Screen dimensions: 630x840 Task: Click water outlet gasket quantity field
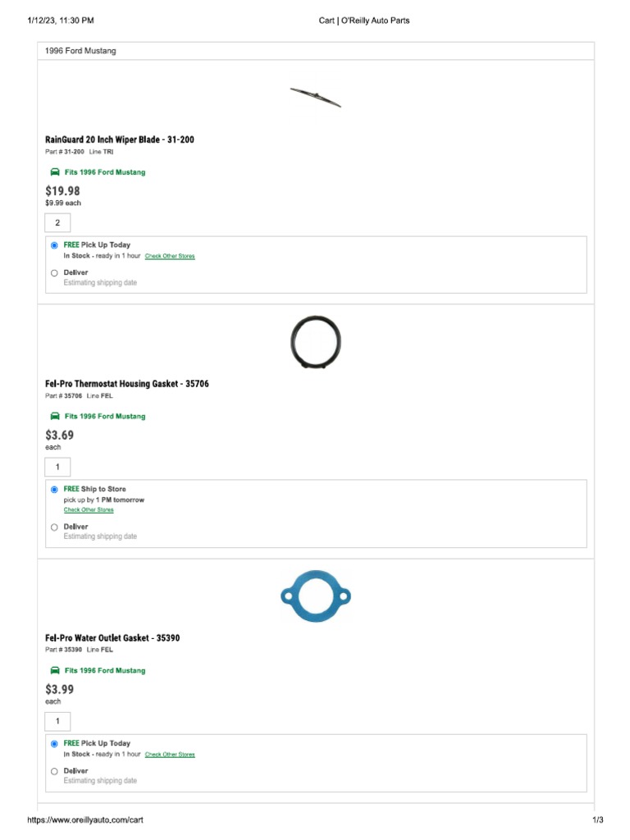(x=57, y=721)
